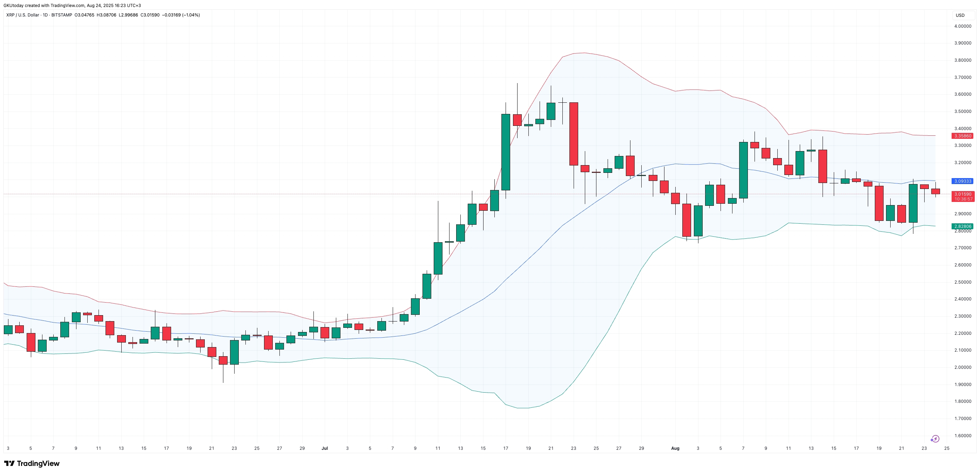The width and height of the screenshot is (980, 474).
Task: Click the closing price C3.01590 in header
Action: pos(150,15)
